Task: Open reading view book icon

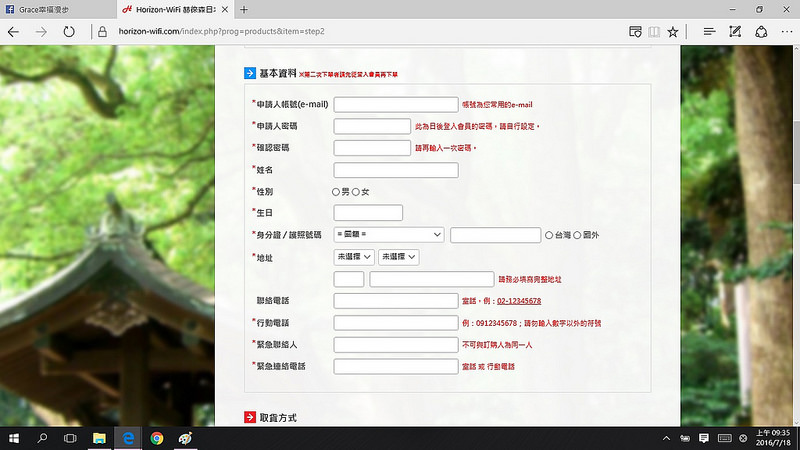Action: [654, 32]
